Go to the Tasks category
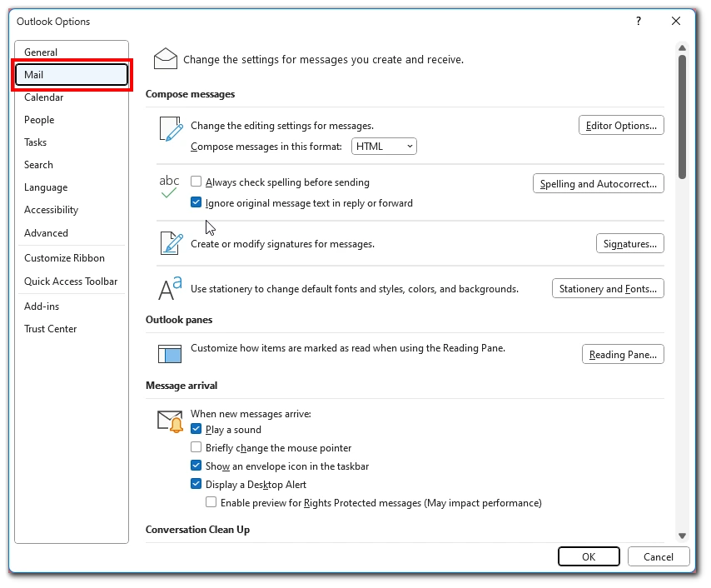This screenshot has height=588, width=711. point(72,142)
